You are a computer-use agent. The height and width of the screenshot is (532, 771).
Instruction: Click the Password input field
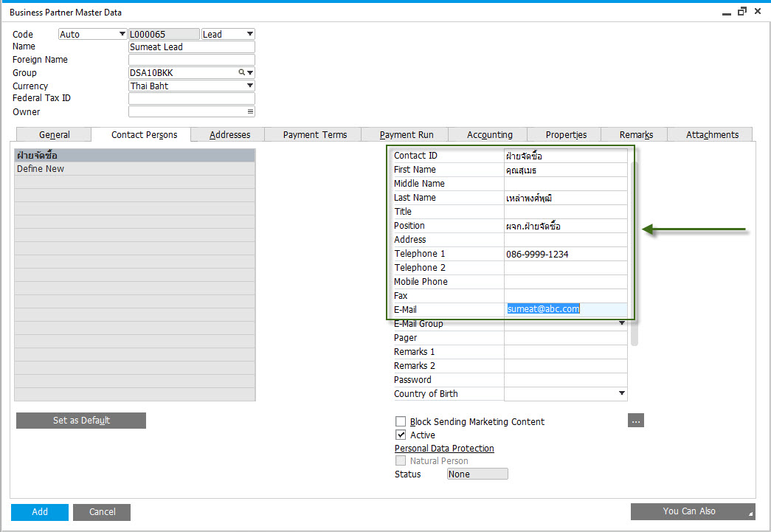coord(565,379)
